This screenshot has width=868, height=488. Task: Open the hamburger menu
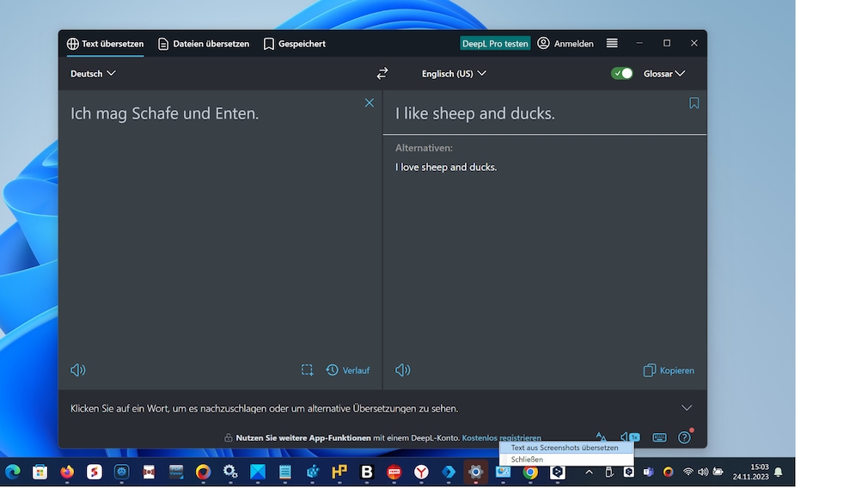tap(612, 43)
